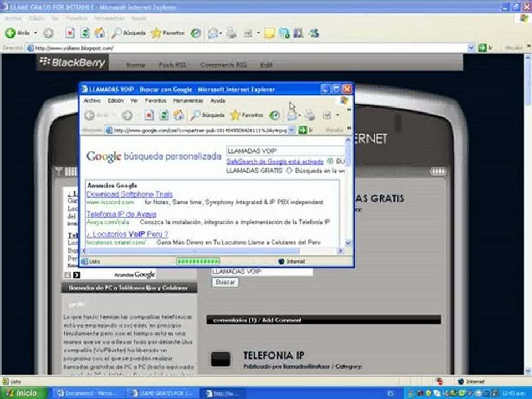Click the popup vertical scrollbar down arrow
The image size is (532, 399).
pyautogui.click(x=348, y=243)
